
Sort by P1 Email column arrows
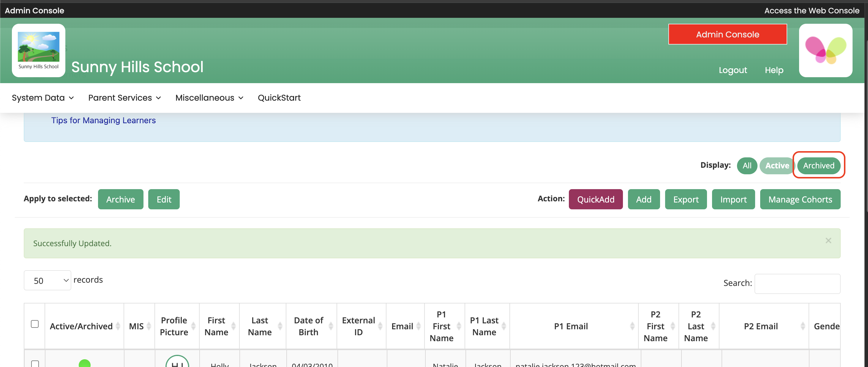(632, 326)
